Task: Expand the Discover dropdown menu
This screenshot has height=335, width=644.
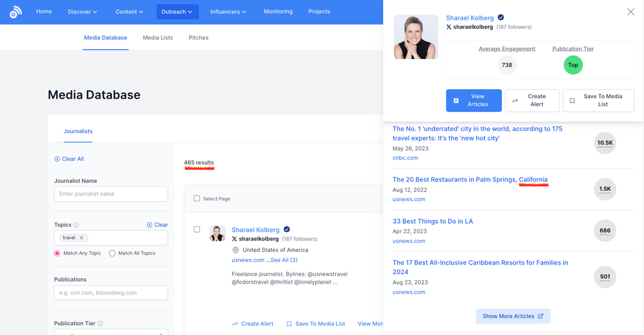Action: 82,12
